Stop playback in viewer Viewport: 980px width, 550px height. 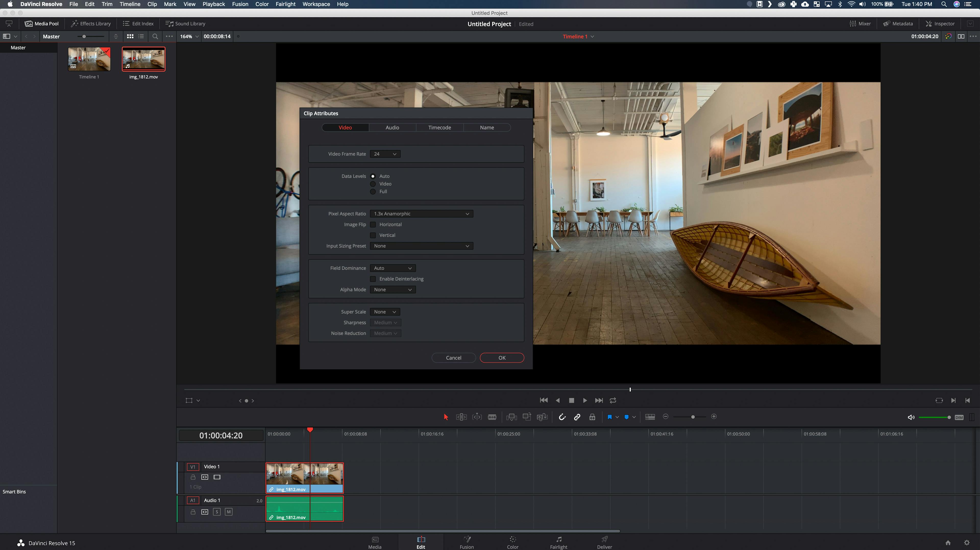pyautogui.click(x=571, y=400)
